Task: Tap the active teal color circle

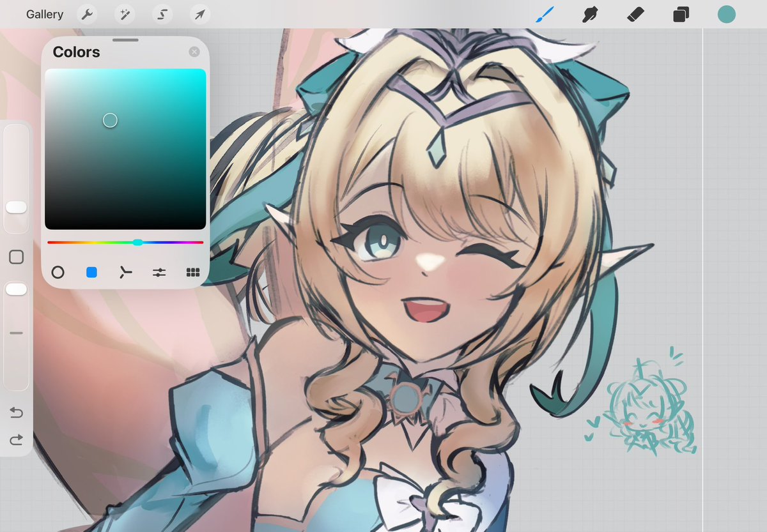Action: pyautogui.click(x=726, y=14)
